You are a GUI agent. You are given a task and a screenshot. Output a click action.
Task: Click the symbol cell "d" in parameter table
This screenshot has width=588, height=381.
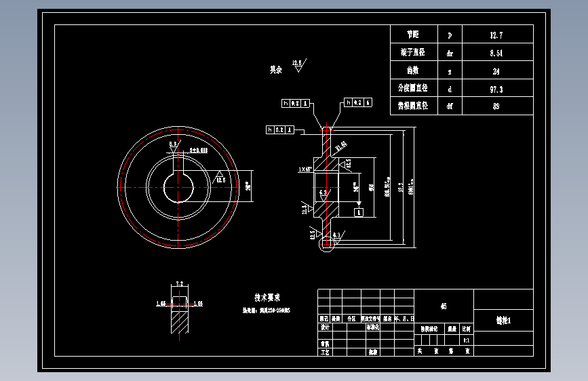point(450,89)
